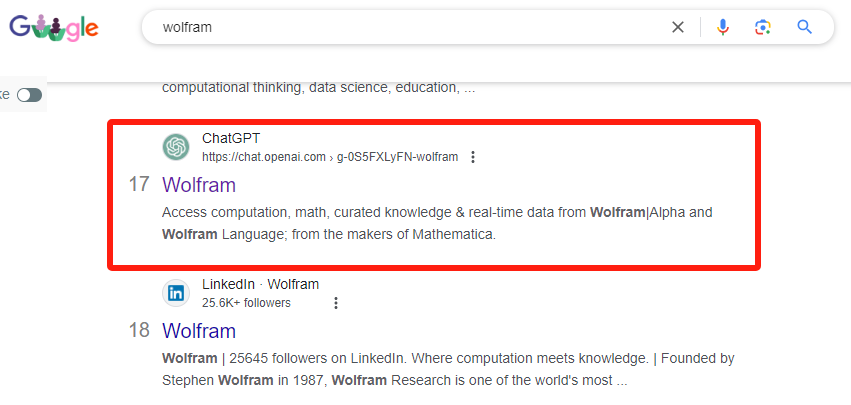Toggle the switch at left edge
The height and width of the screenshot is (405, 851).
click(x=29, y=94)
